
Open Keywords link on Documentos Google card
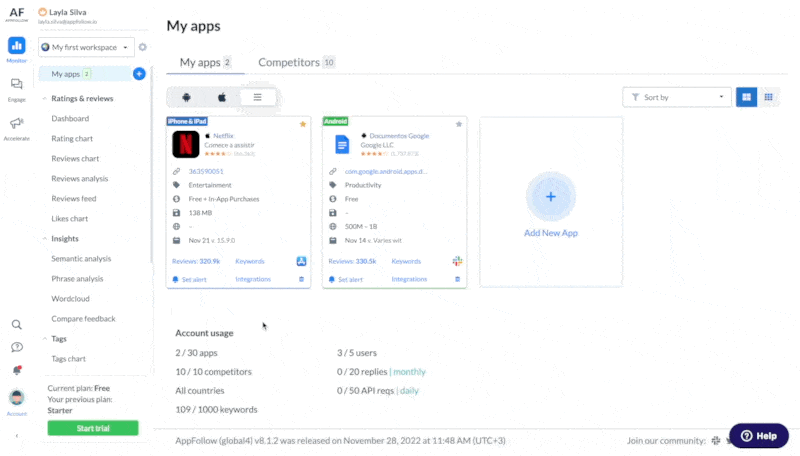[406, 261]
